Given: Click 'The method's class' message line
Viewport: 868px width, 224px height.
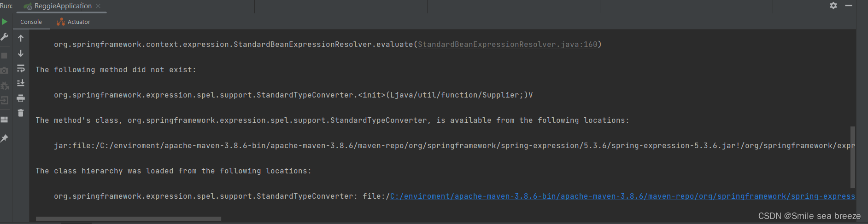Looking at the screenshot, I should (x=332, y=120).
